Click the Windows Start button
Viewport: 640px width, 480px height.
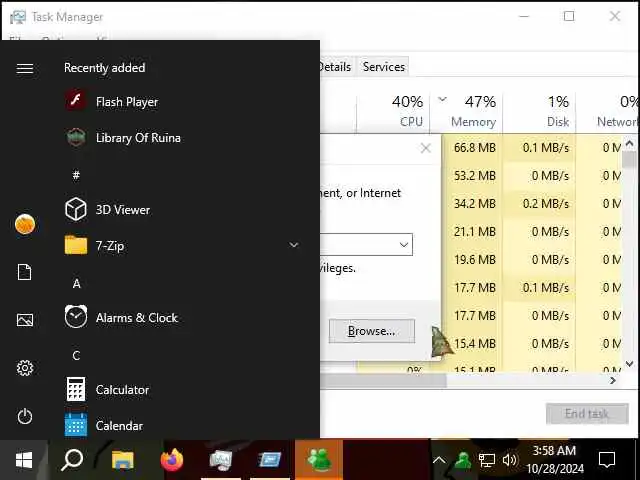tap(24, 460)
